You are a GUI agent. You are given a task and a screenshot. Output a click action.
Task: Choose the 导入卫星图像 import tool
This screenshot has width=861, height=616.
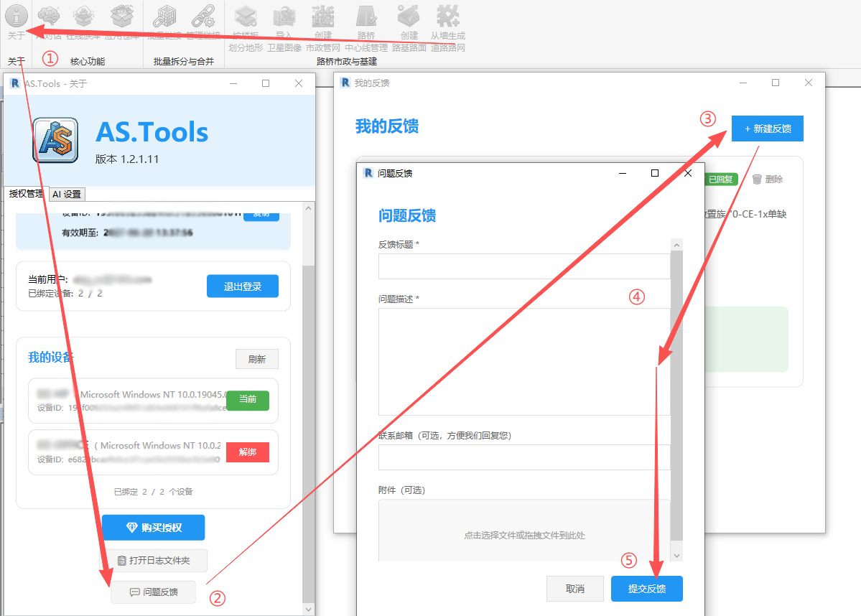284,27
